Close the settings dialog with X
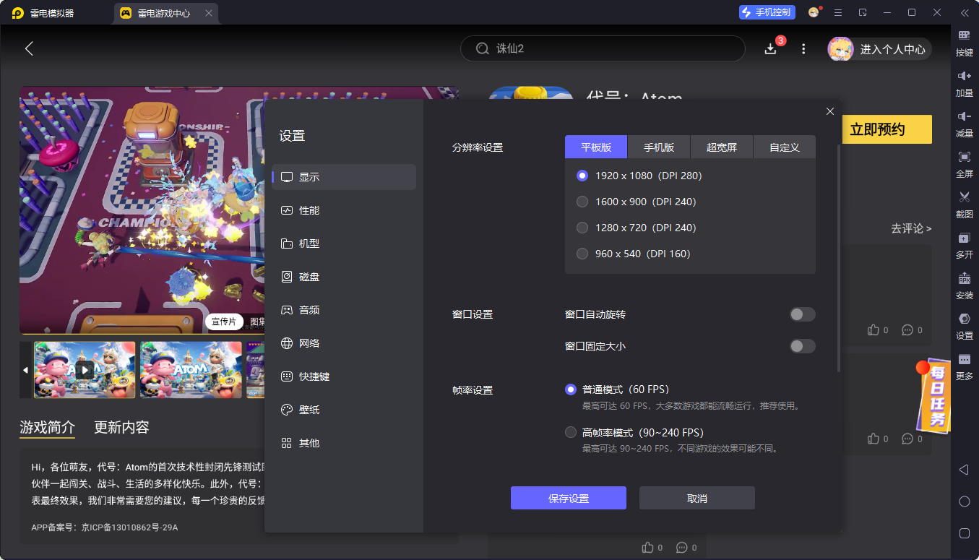This screenshot has height=560, width=979. 830,111
